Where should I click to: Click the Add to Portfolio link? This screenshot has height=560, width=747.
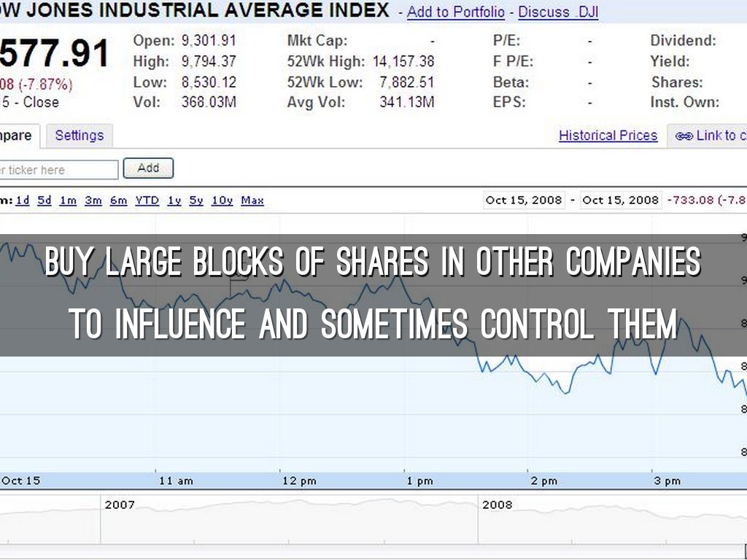tap(455, 12)
